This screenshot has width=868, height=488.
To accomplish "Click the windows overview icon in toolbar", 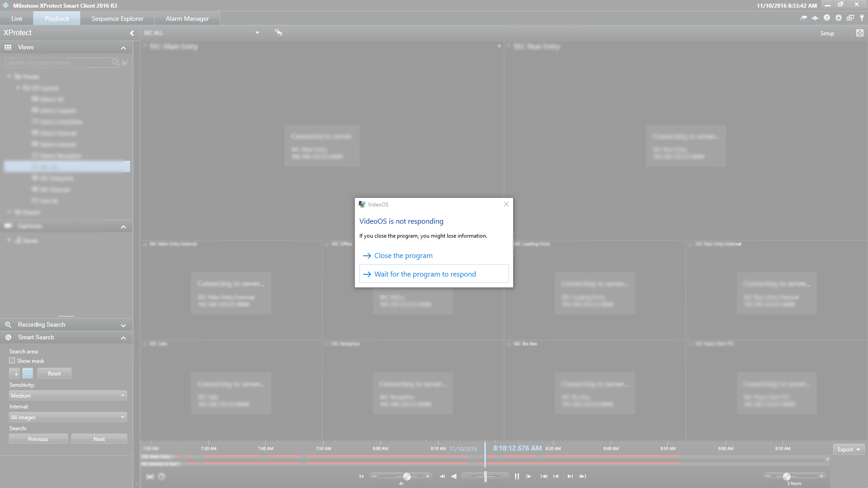I will point(850,18).
